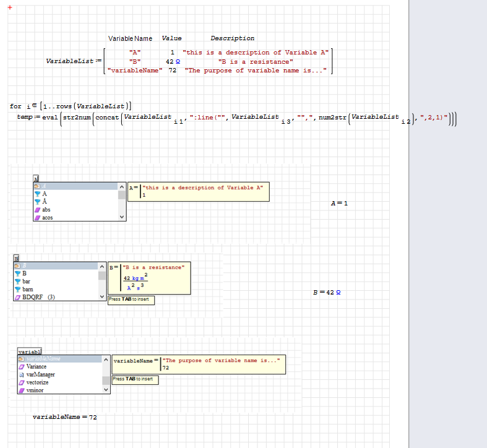Select the vminor function entry

pos(35,390)
